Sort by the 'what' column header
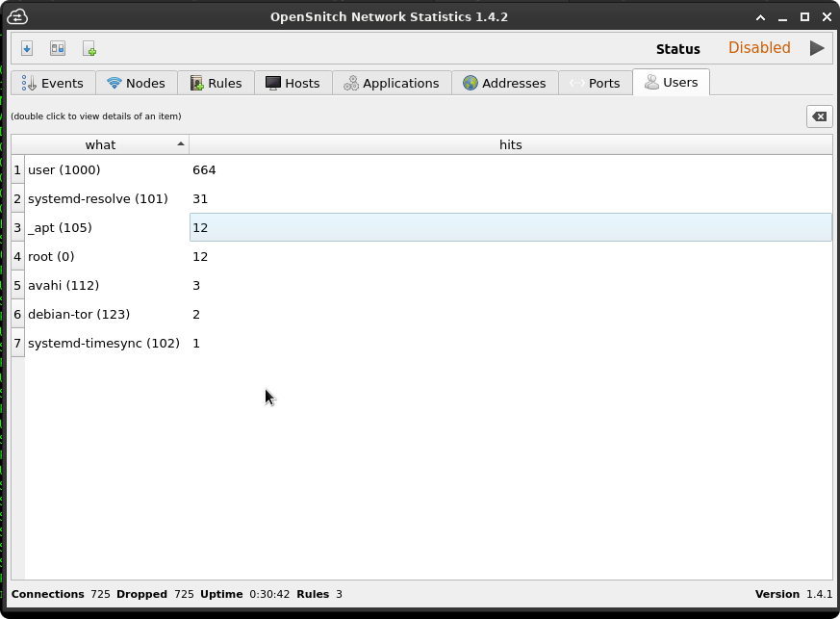Viewport: 840px width, 619px height. (x=100, y=144)
